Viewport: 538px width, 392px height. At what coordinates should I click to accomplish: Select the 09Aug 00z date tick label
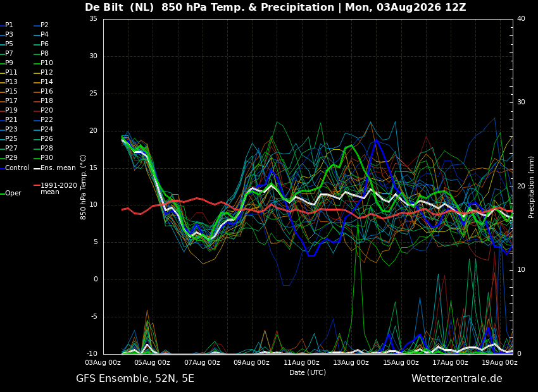(x=251, y=362)
